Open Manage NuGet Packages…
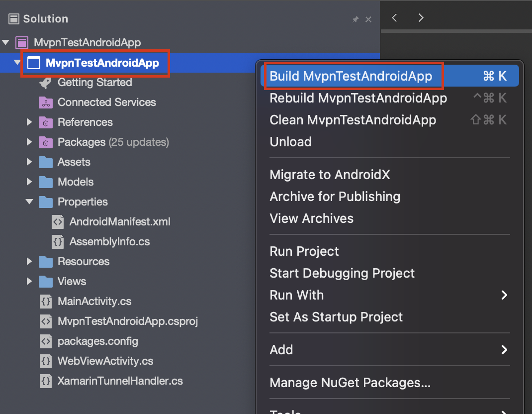Viewport: 532px width, 414px height. pyautogui.click(x=389, y=383)
